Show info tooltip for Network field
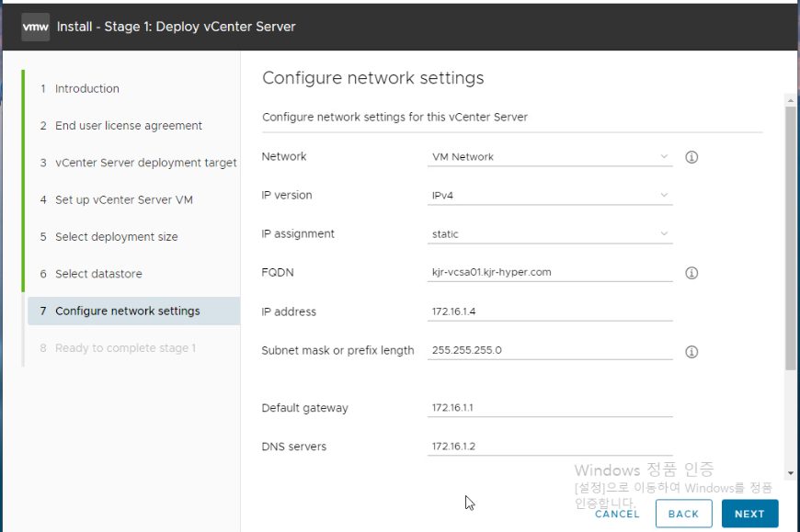 [691, 157]
